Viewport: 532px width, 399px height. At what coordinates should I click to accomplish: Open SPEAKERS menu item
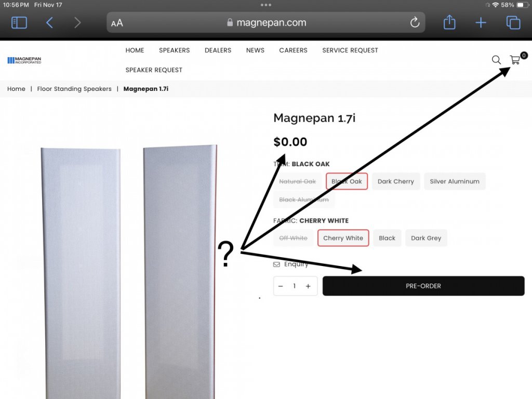point(175,50)
